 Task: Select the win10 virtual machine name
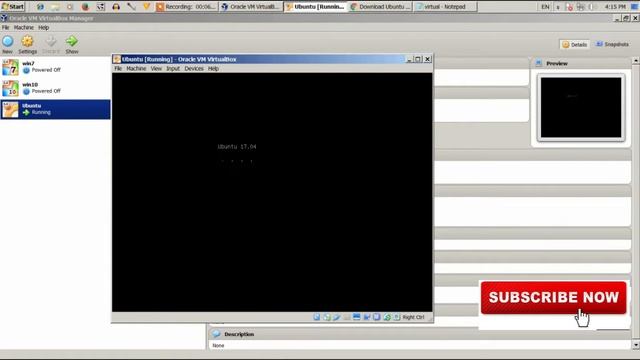tap(30, 84)
